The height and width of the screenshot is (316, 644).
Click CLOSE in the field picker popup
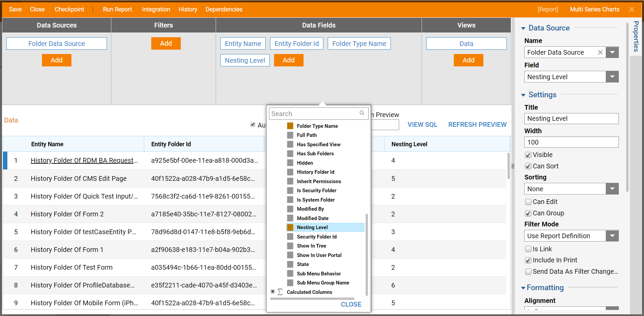351,304
